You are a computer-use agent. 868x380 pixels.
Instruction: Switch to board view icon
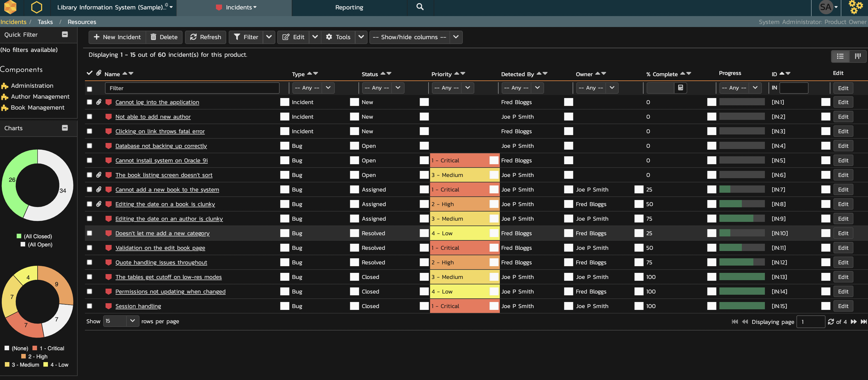pyautogui.click(x=858, y=56)
